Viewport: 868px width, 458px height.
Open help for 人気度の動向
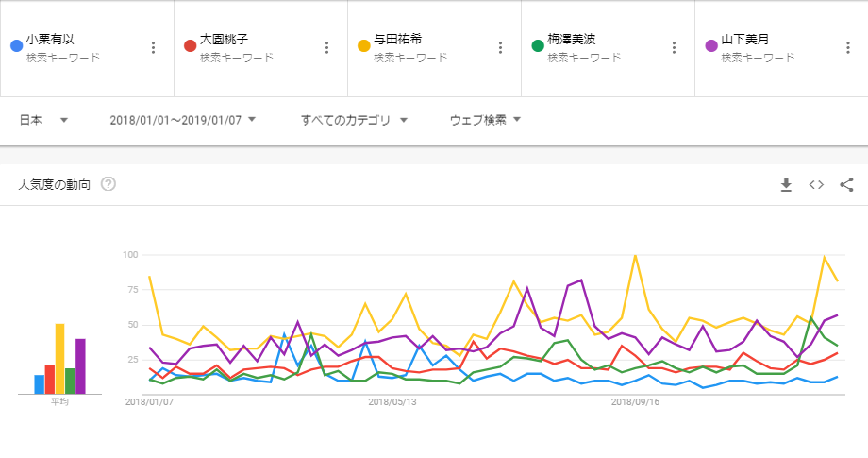pyautogui.click(x=108, y=184)
